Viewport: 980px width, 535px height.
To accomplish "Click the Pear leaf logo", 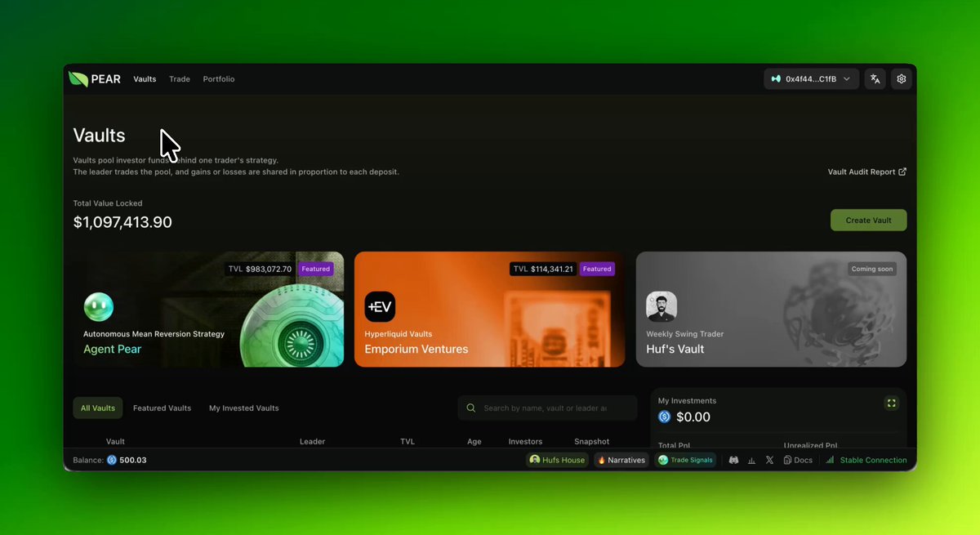I will click(x=78, y=79).
